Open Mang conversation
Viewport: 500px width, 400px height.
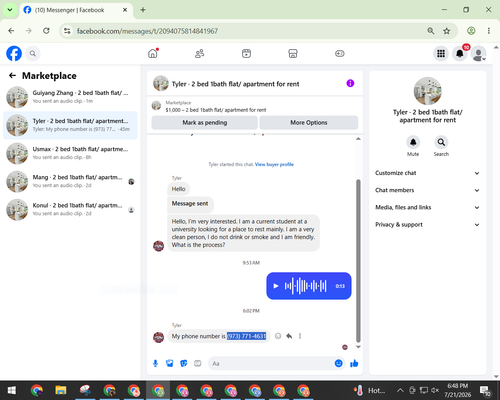[x=70, y=181]
